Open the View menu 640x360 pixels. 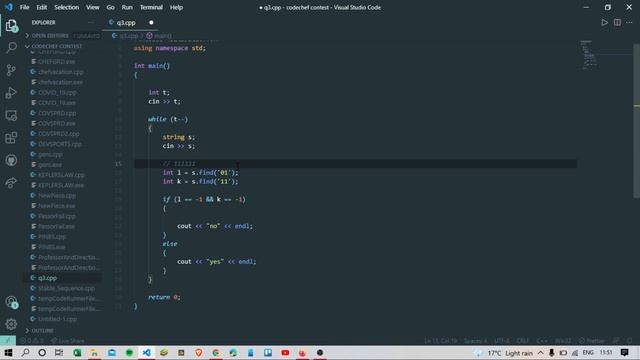(x=93, y=7)
